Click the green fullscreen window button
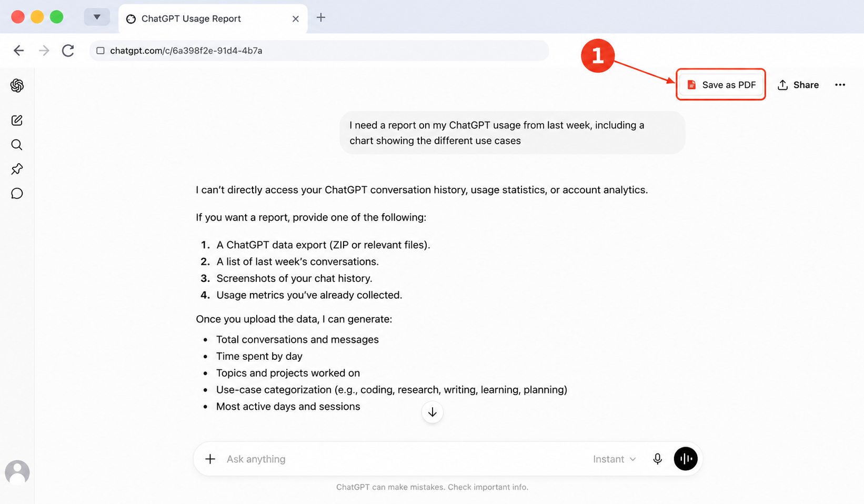The height and width of the screenshot is (504, 864). point(57,17)
